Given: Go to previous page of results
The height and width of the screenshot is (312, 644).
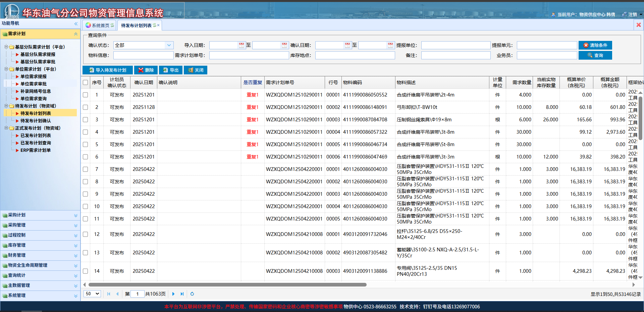Looking at the screenshot, I should click(117, 294).
